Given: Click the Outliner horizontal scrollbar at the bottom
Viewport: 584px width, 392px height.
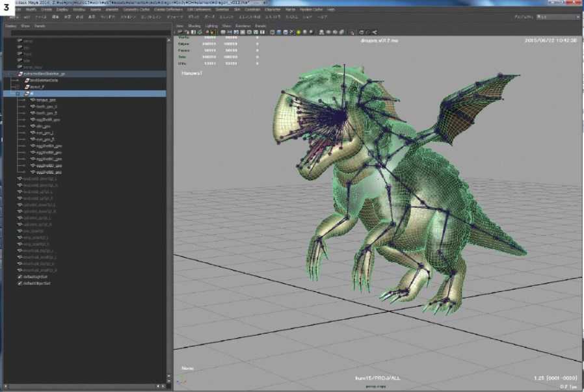Looking at the screenshot, I should (x=84, y=386).
